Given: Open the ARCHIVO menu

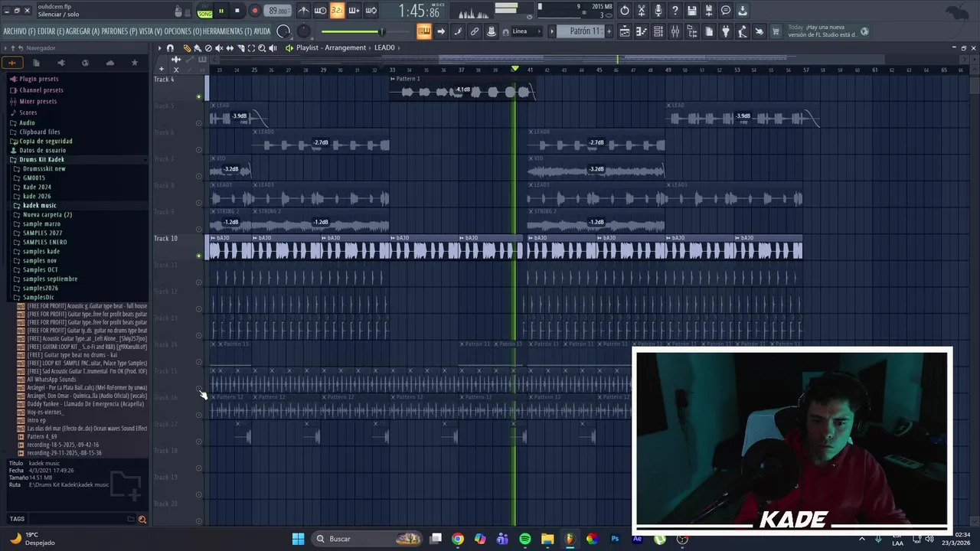Looking at the screenshot, I should [19, 31].
